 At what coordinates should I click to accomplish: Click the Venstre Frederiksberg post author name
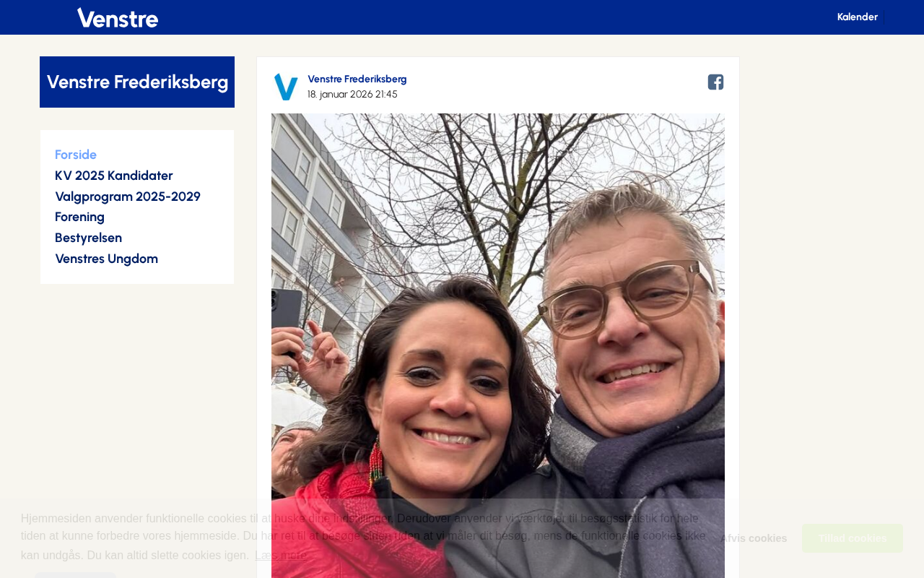point(357,79)
